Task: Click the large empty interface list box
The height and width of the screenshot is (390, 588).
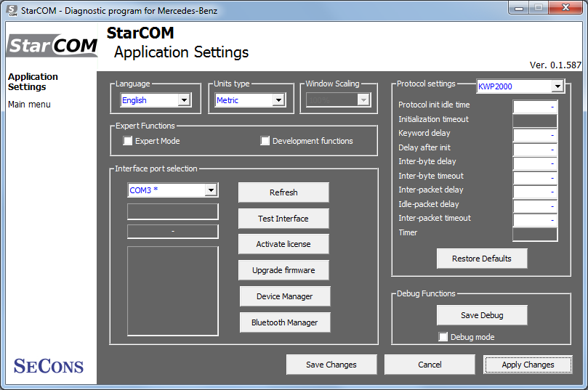Action: tap(173, 291)
